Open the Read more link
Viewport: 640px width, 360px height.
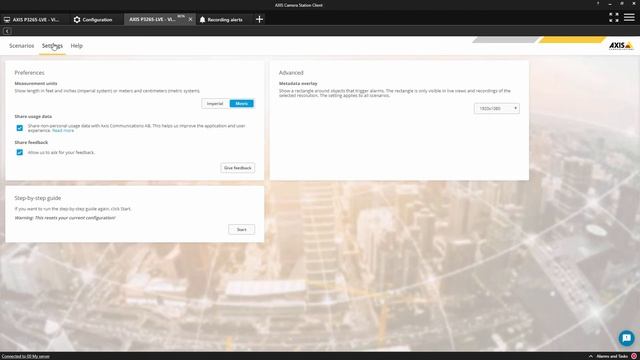[x=63, y=131]
